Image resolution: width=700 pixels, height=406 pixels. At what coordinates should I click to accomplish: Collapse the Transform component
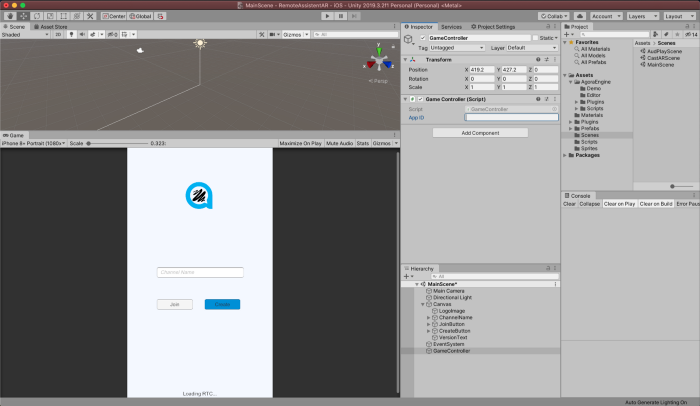click(x=405, y=60)
